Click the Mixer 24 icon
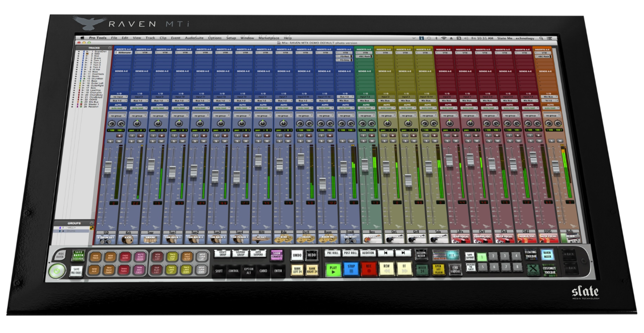This screenshot has height=333, width=644. pos(423,269)
